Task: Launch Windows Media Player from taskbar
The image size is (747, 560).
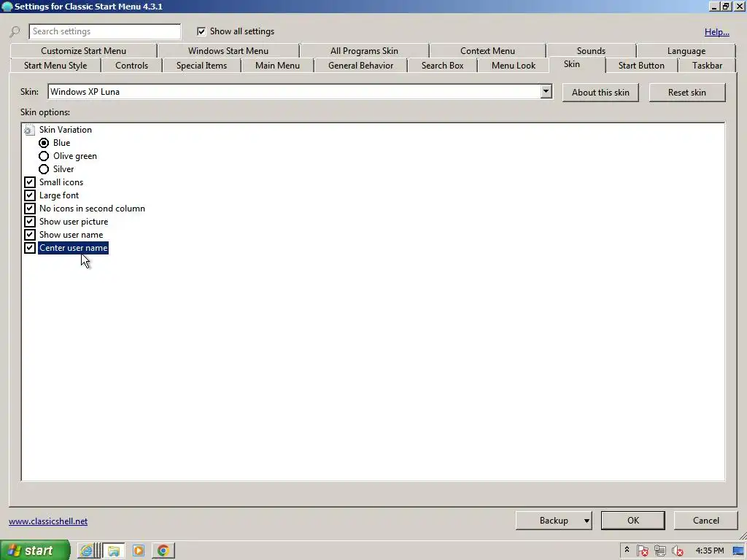Action: click(139, 551)
